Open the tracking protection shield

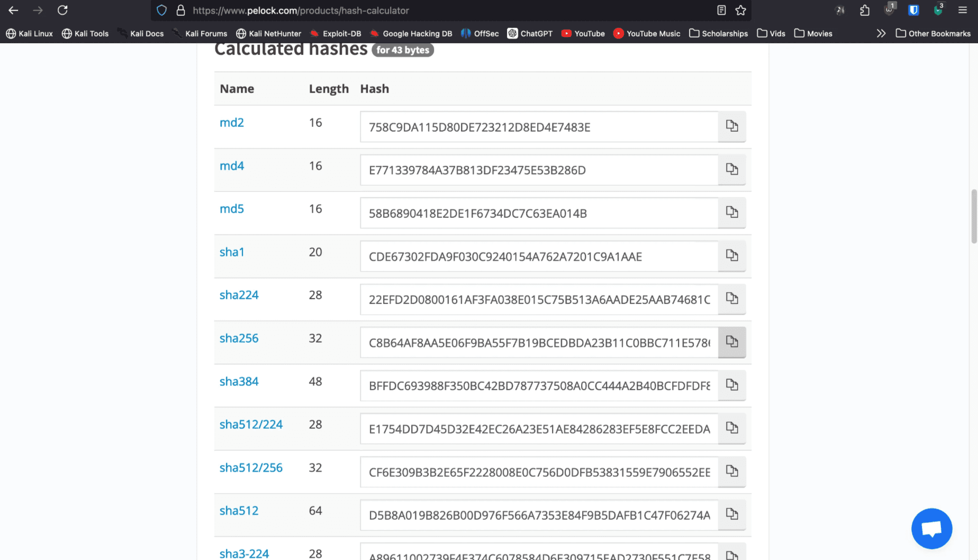click(x=161, y=10)
